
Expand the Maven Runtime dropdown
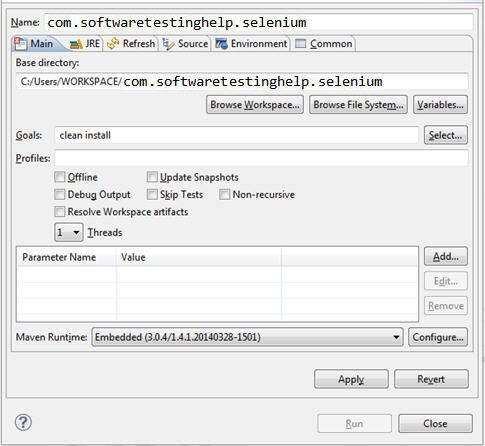pos(247,337)
